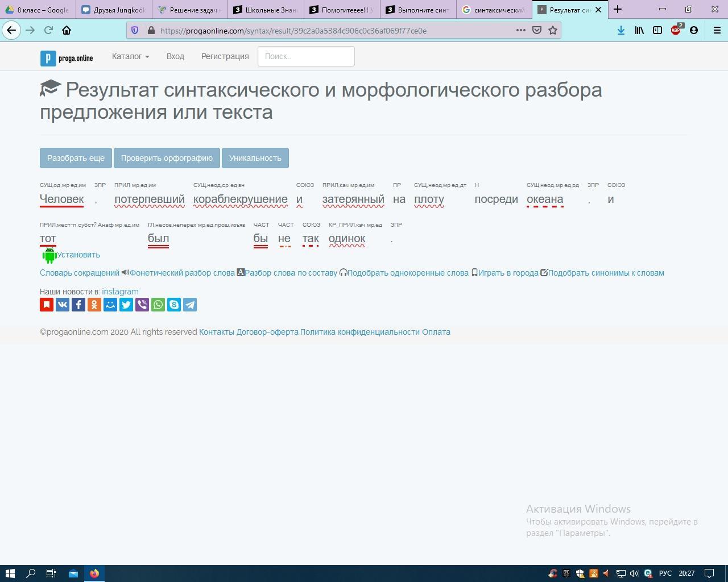Screen dimensions: 728x582
Task: Close the current Результат tab
Action: tap(598, 10)
